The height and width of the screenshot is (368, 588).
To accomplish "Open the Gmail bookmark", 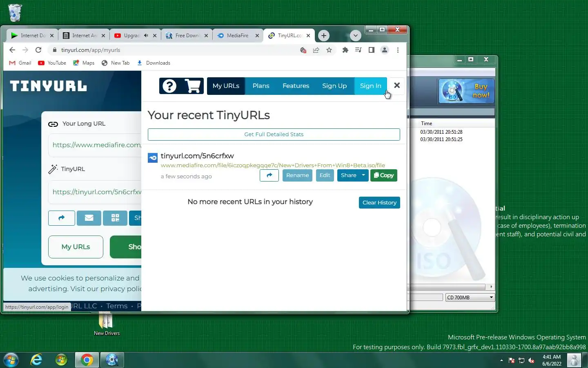I will click(x=20, y=63).
